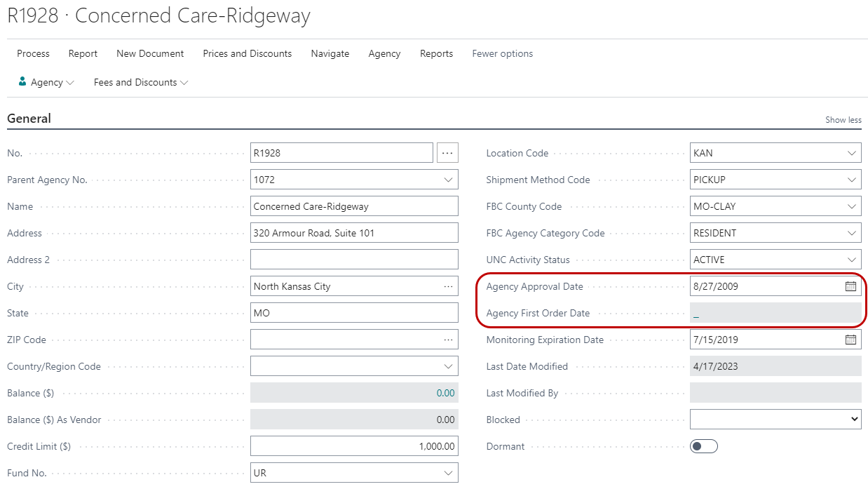The width and height of the screenshot is (868, 489).
Task: Toggle the Dormant switch
Action: click(704, 446)
